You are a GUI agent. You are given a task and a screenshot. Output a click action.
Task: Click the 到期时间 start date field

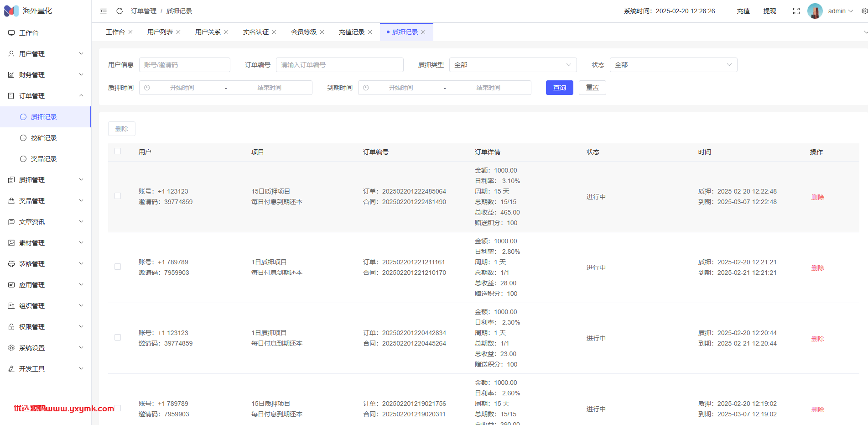(x=400, y=88)
